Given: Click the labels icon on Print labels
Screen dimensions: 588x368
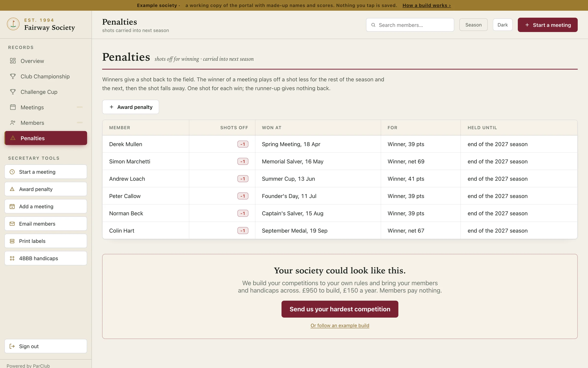Looking at the screenshot, I should click(12, 241).
